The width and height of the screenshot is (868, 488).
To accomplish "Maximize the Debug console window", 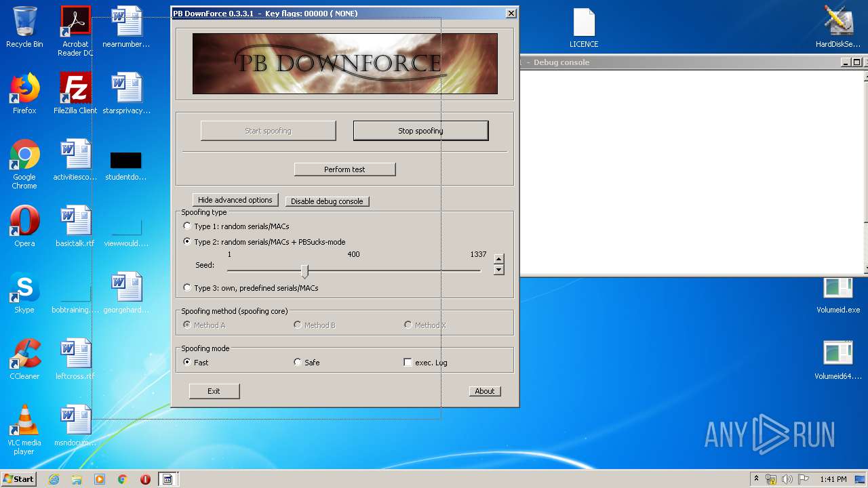I will pos(856,62).
